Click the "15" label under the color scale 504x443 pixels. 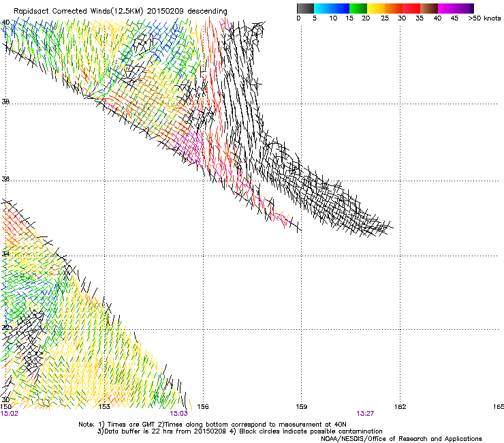click(349, 18)
